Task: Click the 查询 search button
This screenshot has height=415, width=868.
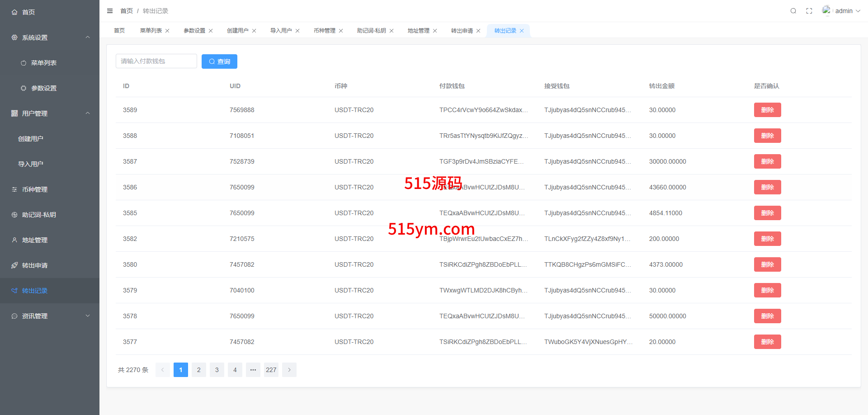Action: [219, 61]
